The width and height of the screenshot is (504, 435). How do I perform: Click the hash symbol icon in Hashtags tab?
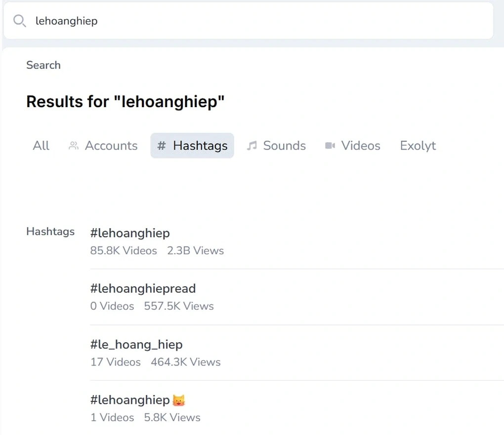pyautogui.click(x=162, y=146)
